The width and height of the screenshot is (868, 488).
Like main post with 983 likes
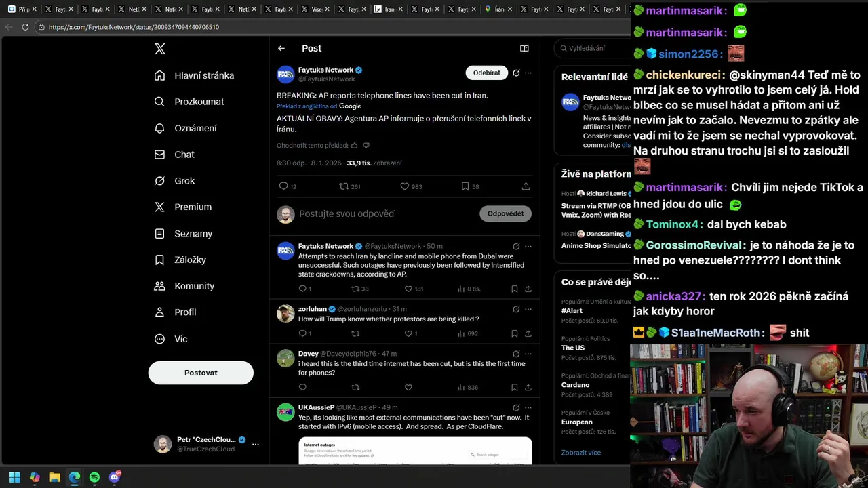411,186
